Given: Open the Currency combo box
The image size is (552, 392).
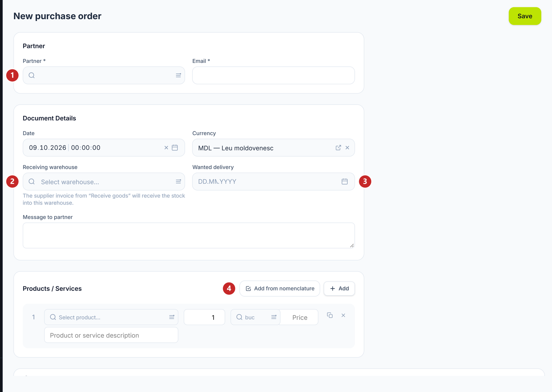Looking at the screenshot, I should (x=273, y=148).
